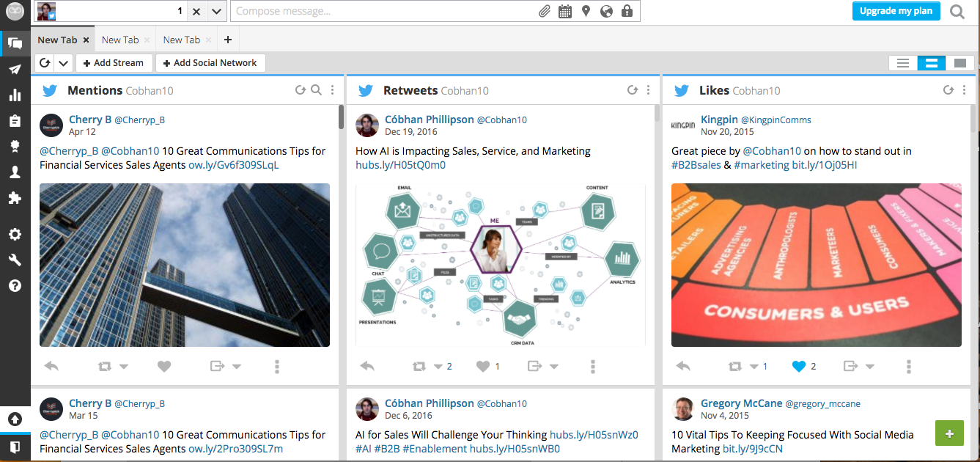Click the Upgrade my plan button
This screenshot has width=980, height=462.
pos(896,11)
